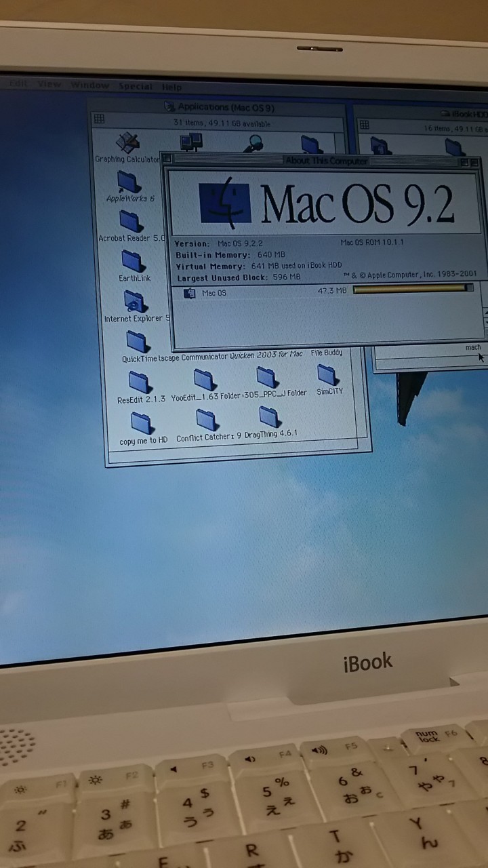The width and height of the screenshot is (488, 868).
Task: Click the large Mac OS 9.2 banner text
Action: pyautogui.click(x=357, y=204)
